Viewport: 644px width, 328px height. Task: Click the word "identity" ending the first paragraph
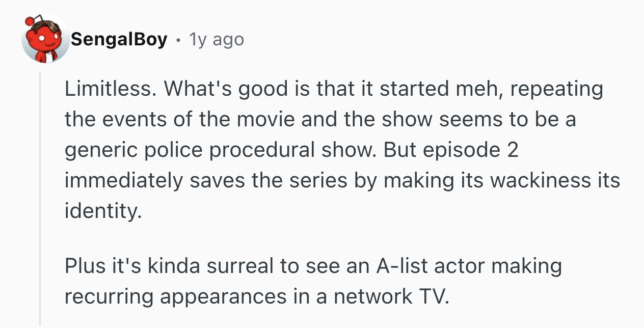[x=101, y=211]
